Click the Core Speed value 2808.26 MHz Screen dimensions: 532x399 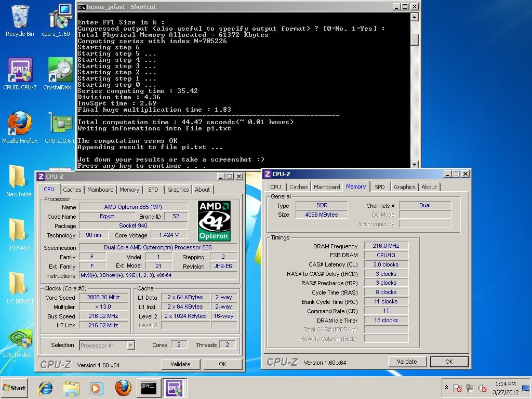pyautogui.click(x=103, y=297)
